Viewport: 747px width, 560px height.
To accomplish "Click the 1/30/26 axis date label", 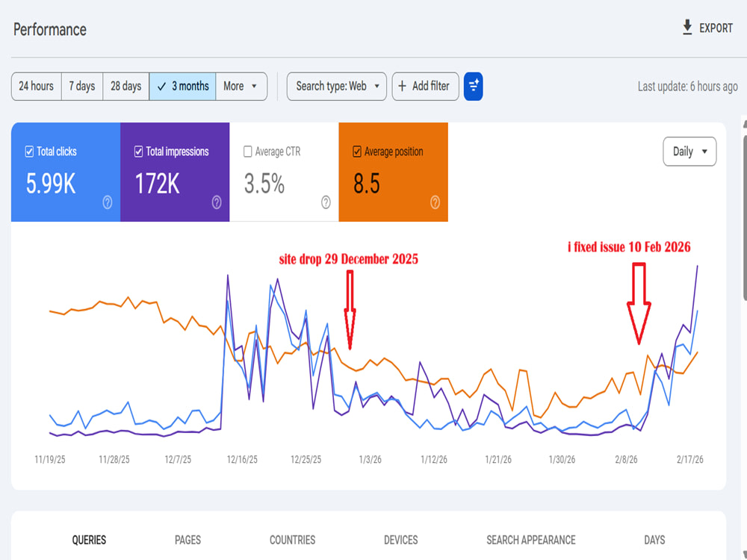I will point(562,459).
